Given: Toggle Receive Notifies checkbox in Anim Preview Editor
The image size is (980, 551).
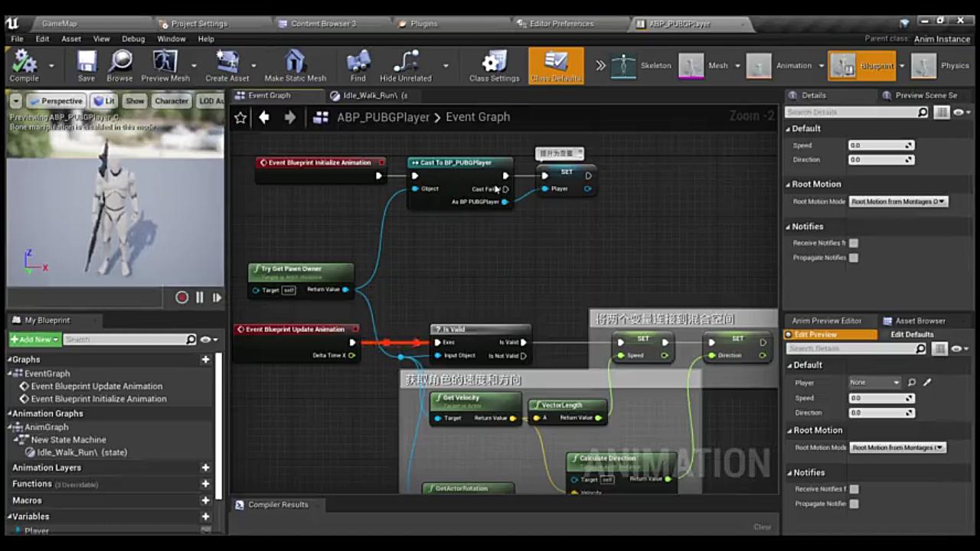Looking at the screenshot, I should [854, 489].
